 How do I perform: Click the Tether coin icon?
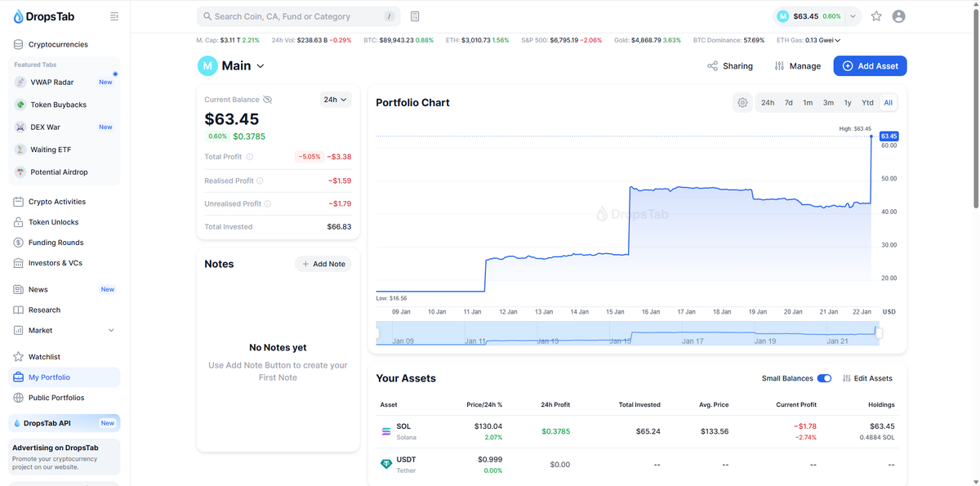386,464
